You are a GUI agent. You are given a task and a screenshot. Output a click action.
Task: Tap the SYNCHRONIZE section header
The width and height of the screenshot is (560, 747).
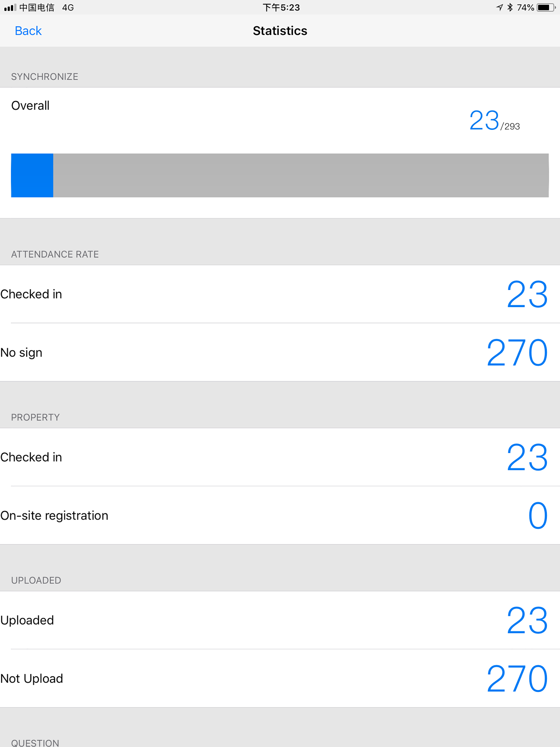point(45,77)
